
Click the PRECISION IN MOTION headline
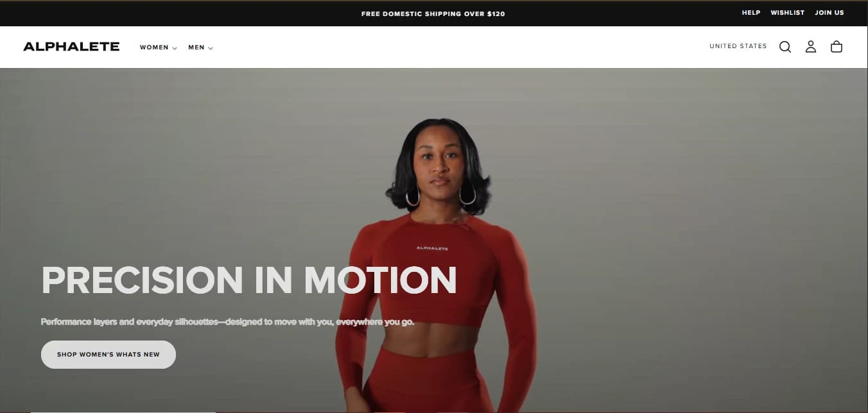tap(249, 280)
